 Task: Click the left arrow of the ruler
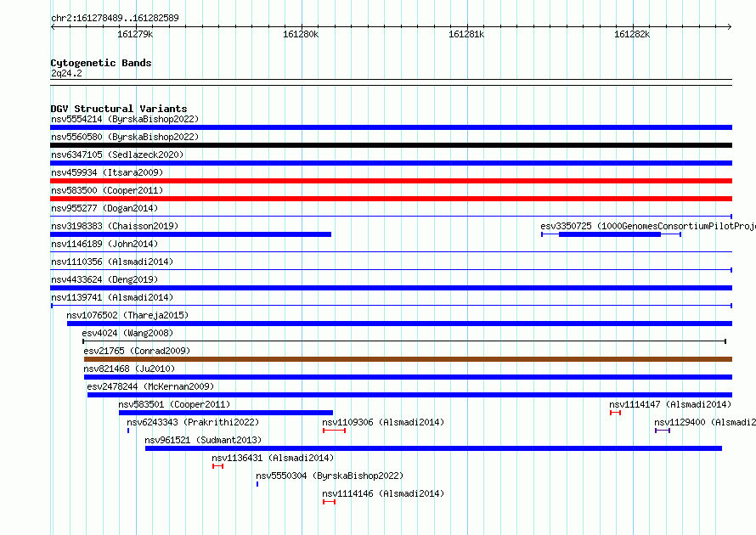click(x=53, y=26)
